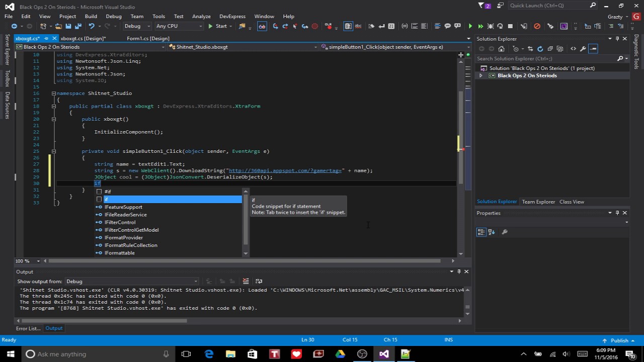Click the purple IntelliTrace toolbar icon
Image resolution: width=644 pixels, height=362 pixels.
pyautogui.click(x=564, y=26)
